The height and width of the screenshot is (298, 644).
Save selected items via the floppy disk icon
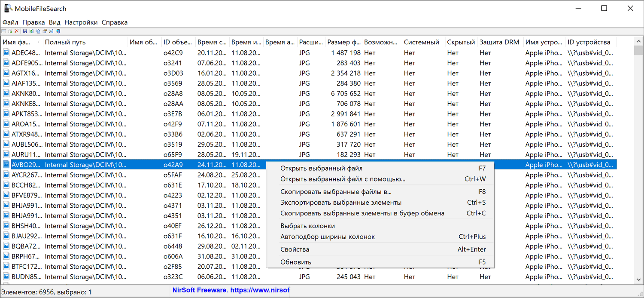point(25,31)
